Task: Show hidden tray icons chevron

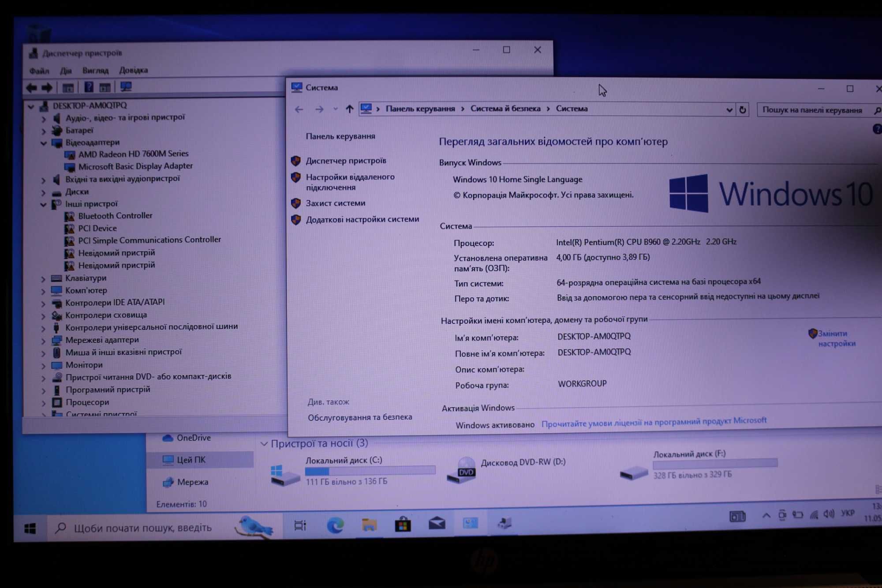Action: 766,516
